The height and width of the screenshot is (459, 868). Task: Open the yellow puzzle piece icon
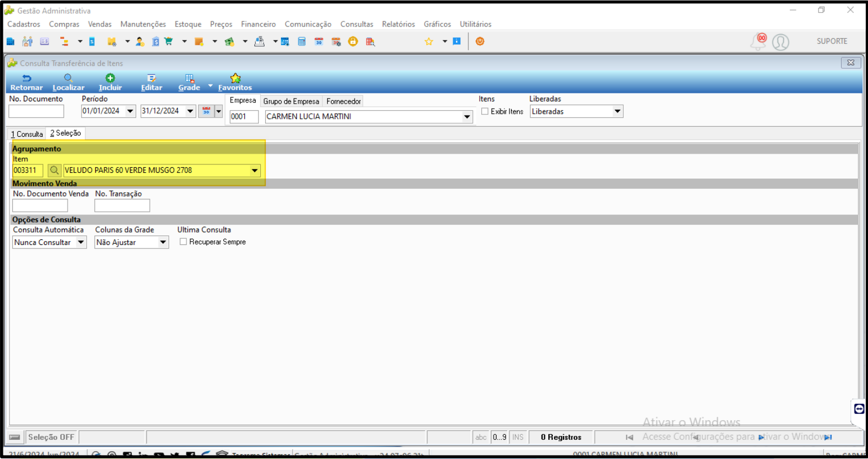111,42
